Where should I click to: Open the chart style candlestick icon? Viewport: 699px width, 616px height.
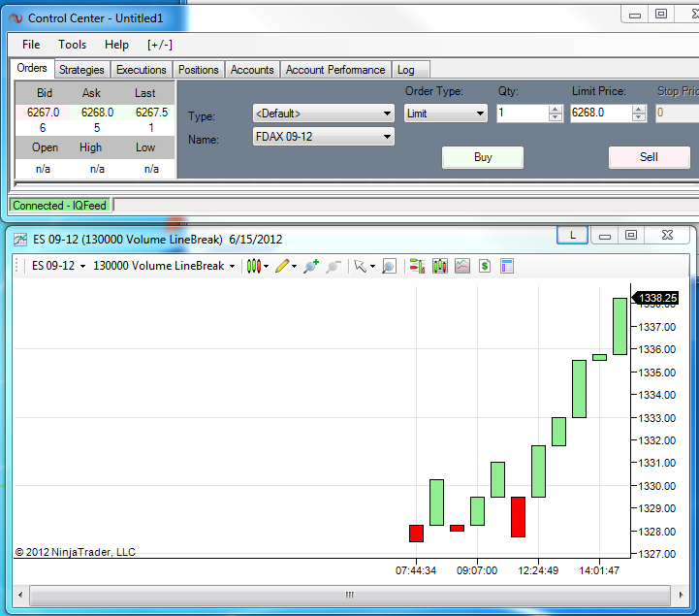pos(254,267)
